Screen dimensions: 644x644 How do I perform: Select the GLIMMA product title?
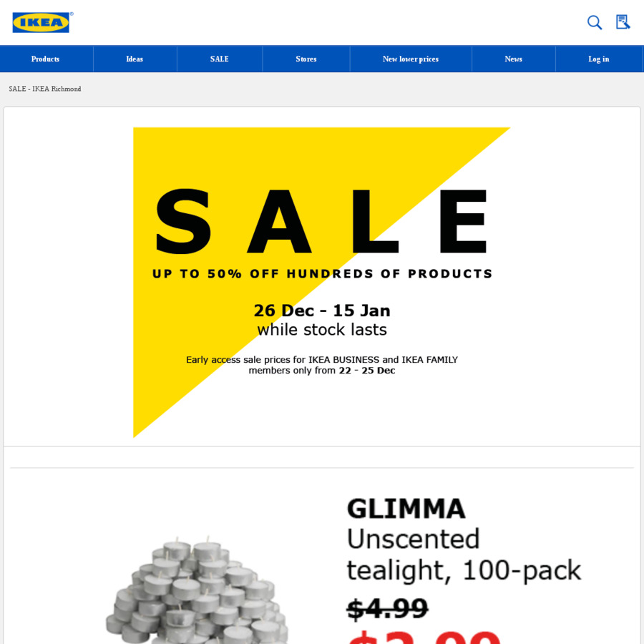tap(406, 509)
